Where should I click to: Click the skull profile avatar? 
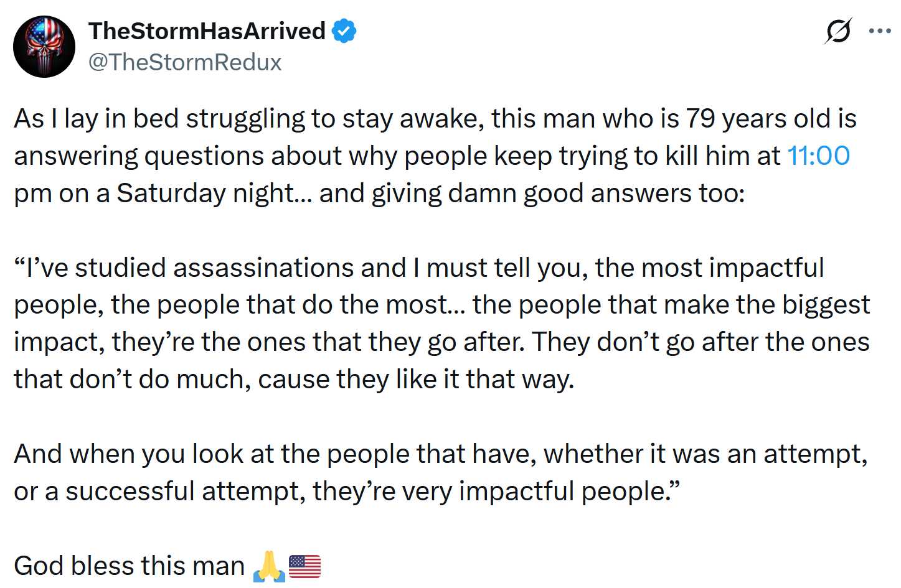(x=44, y=47)
